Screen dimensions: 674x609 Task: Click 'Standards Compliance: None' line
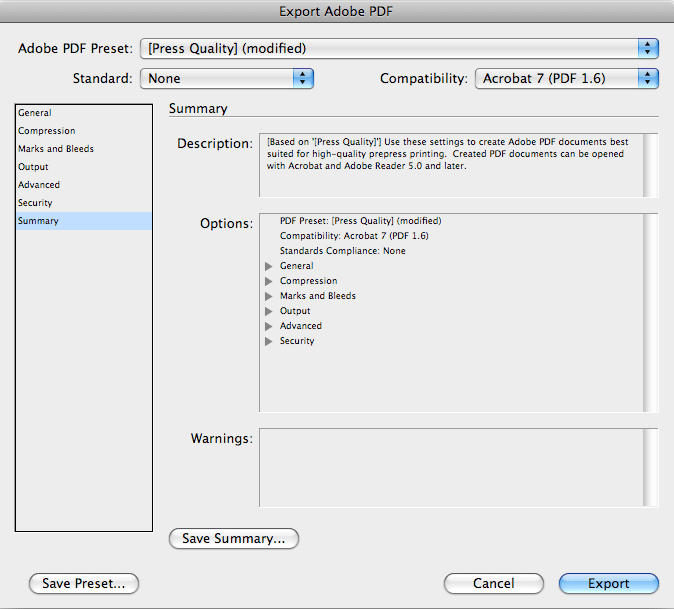[343, 251]
